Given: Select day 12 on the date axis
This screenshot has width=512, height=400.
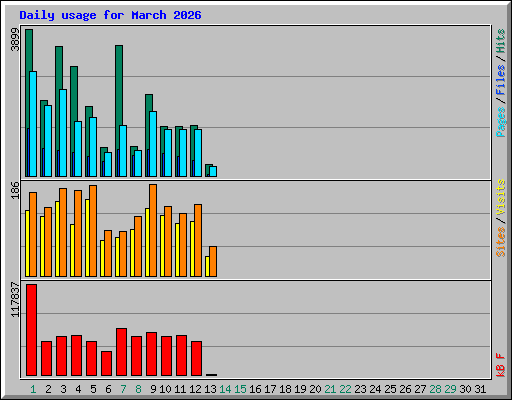Looking at the screenshot, I should coord(195,389).
